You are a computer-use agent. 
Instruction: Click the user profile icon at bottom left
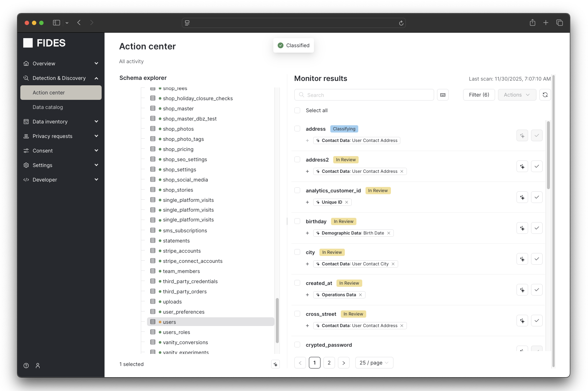tap(37, 366)
